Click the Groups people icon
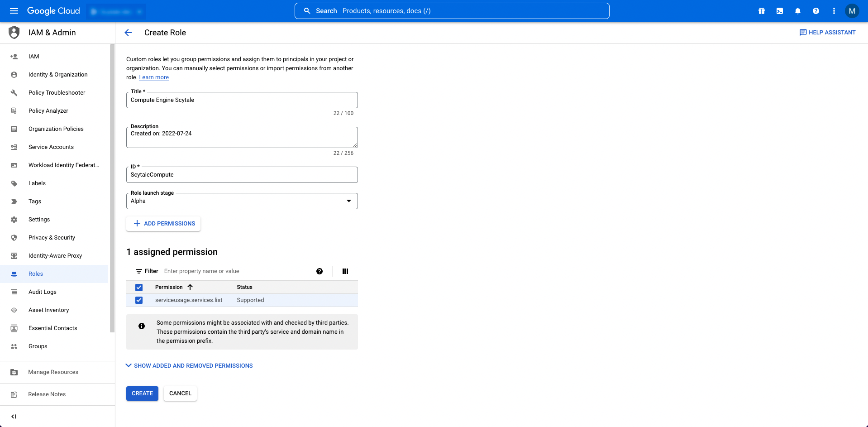Screen dimensions: 868x427 [x=14, y=346]
